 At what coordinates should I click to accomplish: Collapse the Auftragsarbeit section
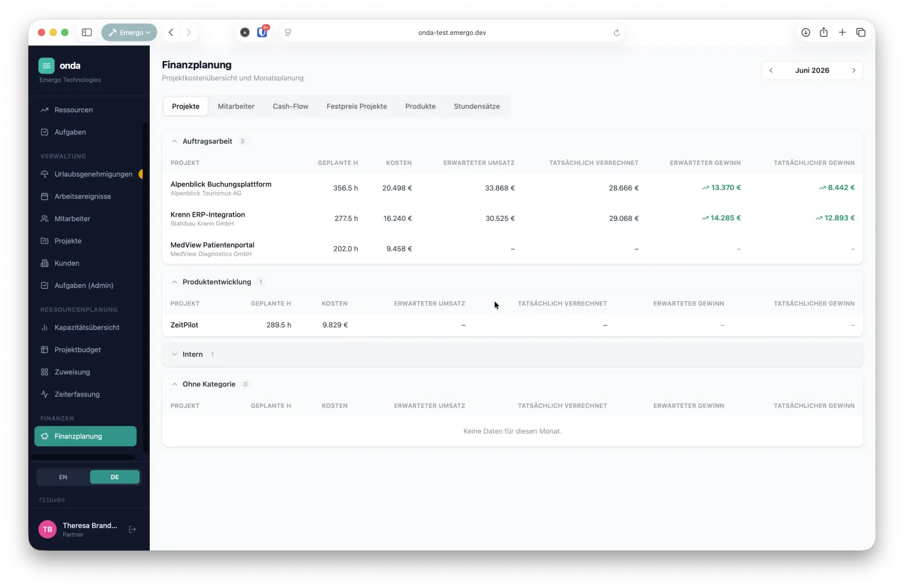175,142
